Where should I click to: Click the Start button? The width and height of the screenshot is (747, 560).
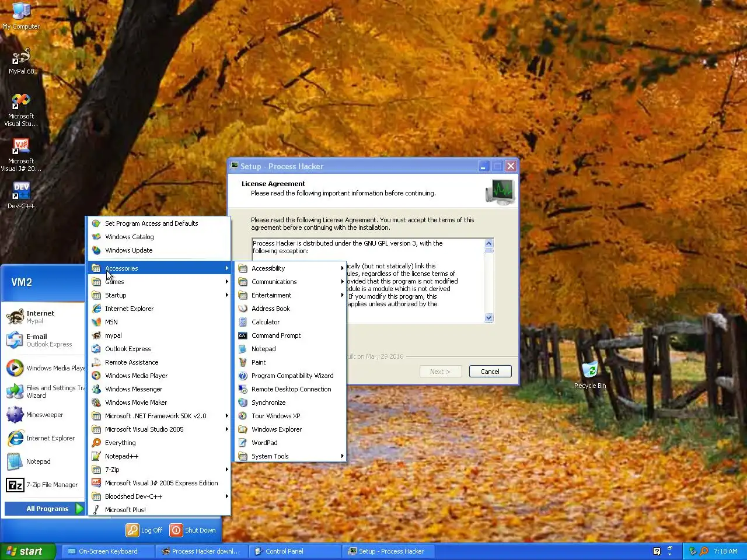click(x=27, y=551)
